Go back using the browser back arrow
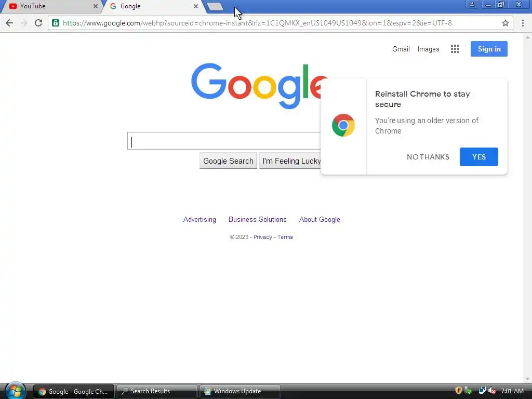 point(9,23)
